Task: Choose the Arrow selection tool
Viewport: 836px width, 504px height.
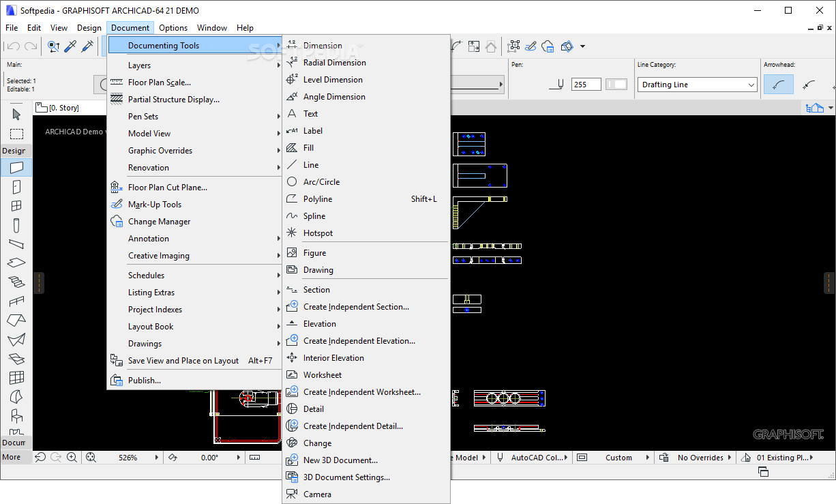Action: 16,114
